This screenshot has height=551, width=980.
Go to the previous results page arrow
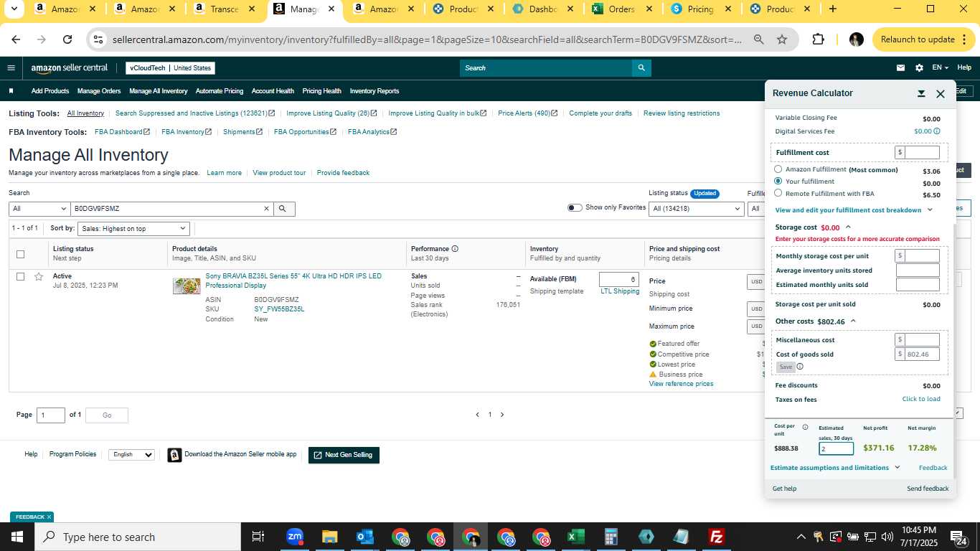(478, 415)
